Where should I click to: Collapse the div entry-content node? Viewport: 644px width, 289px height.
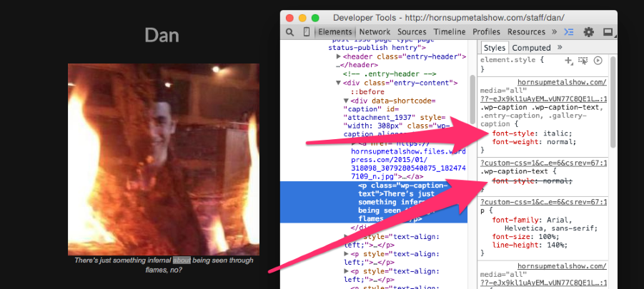[339, 83]
